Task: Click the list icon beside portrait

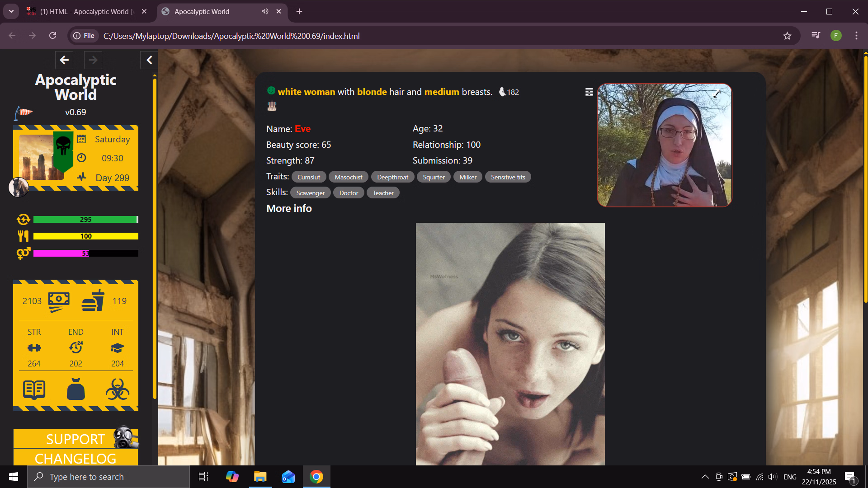Action: point(589,92)
